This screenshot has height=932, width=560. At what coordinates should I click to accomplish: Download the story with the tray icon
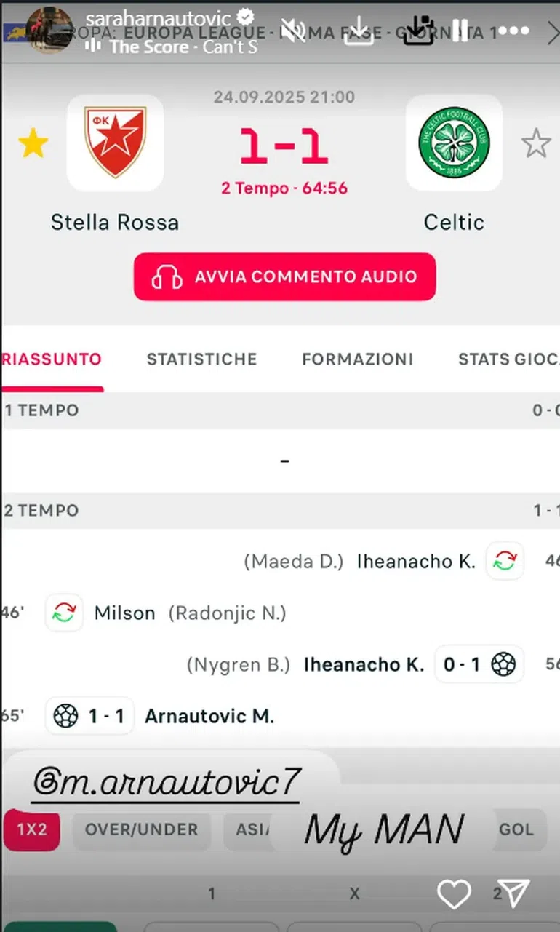coord(358,31)
